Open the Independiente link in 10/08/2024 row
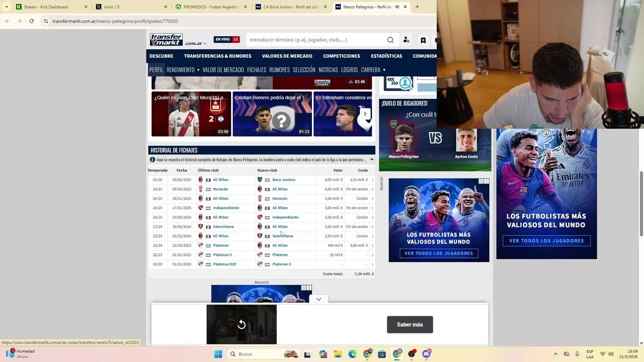The width and height of the screenshot is (644, 362). (285, 217)
